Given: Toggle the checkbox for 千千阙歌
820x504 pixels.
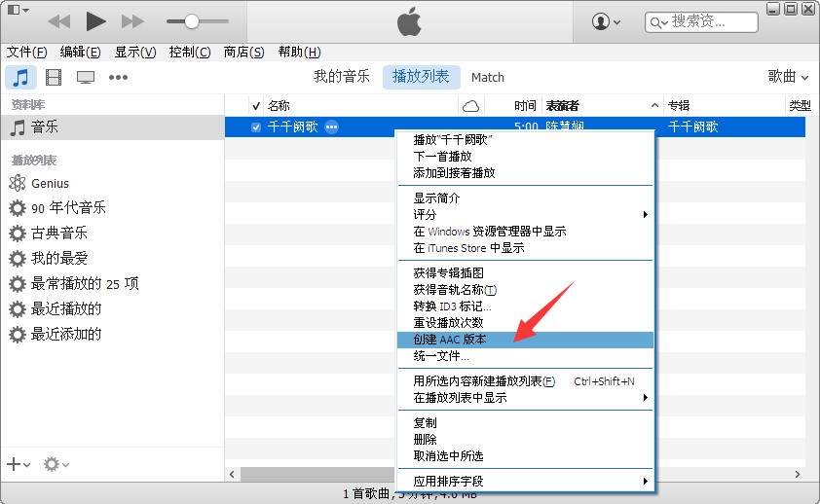Looking at the screenshot, I should click(256, 126).
